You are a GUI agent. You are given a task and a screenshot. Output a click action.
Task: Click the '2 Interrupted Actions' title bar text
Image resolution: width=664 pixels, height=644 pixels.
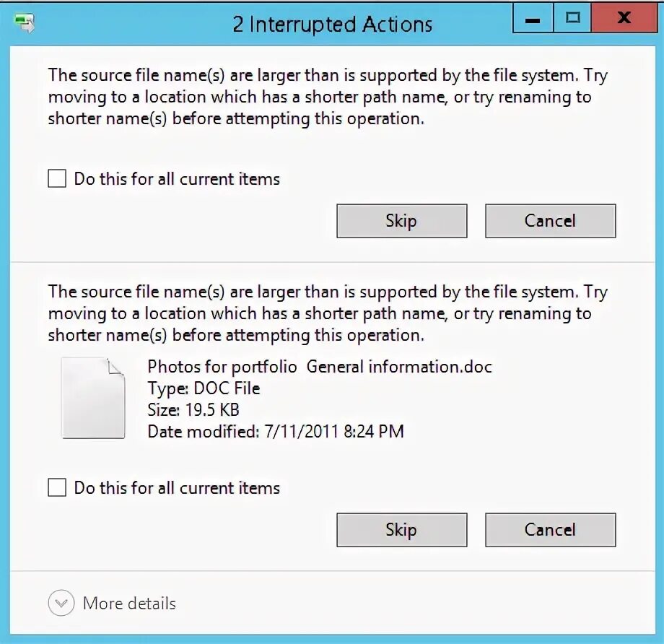pyautogui.click(x=333, y=24)
